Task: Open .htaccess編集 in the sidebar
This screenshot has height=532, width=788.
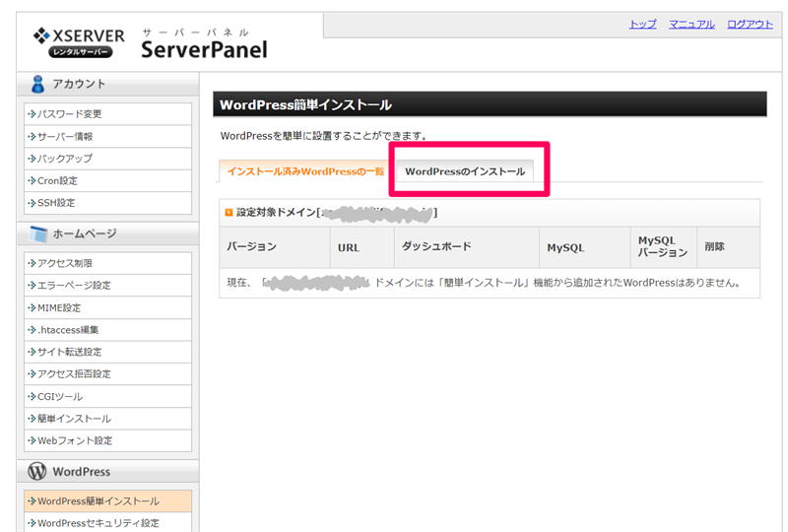Action: (x=107, y=330)
